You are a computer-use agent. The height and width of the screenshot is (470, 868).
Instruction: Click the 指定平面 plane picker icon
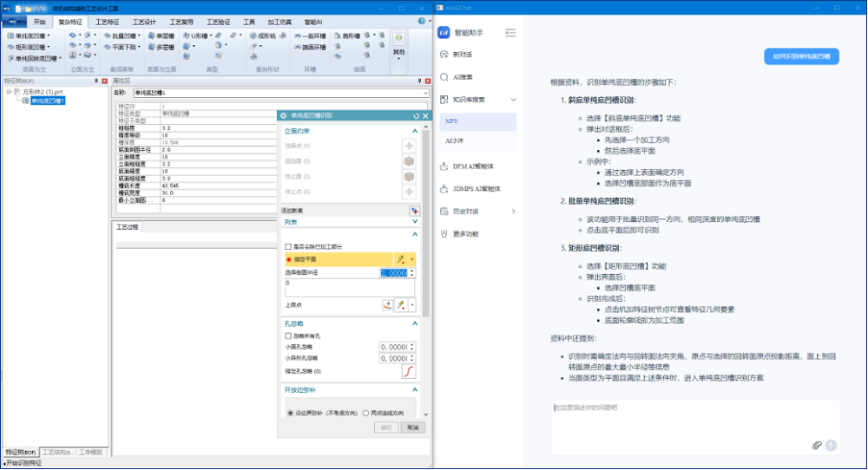pos(400,259)
